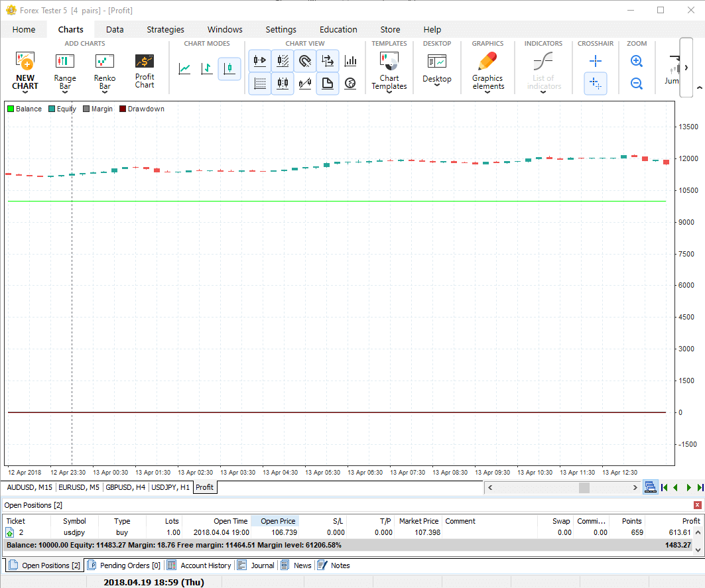Click the chart tabs horizontal scrollbar
The image size is (705, 588).
(x=562, y=487)
